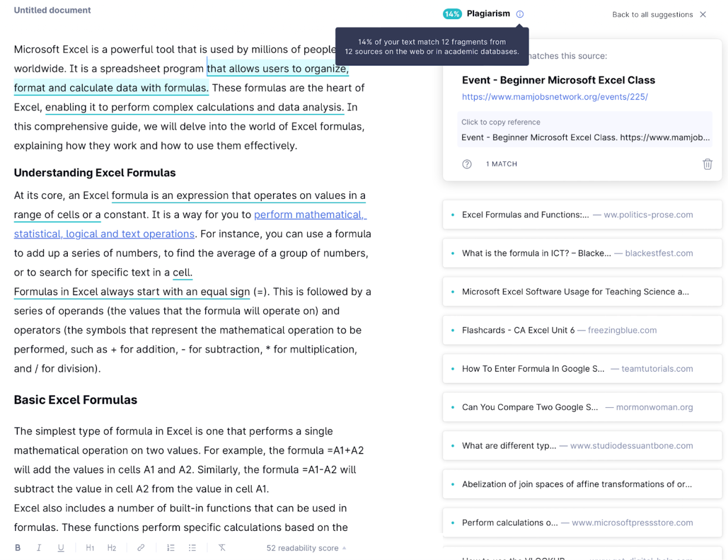Expand the 52 readability score panel
This screenshot has height=560, width=728.
click(306, 548)
